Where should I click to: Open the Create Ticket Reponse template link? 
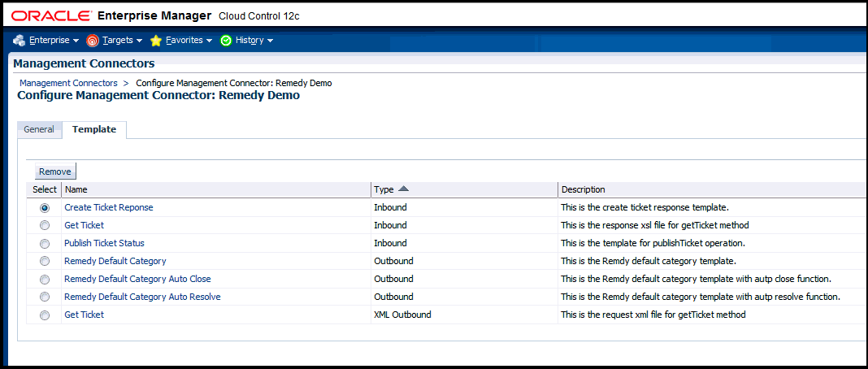pyautogui.click(x=109, y=207)
